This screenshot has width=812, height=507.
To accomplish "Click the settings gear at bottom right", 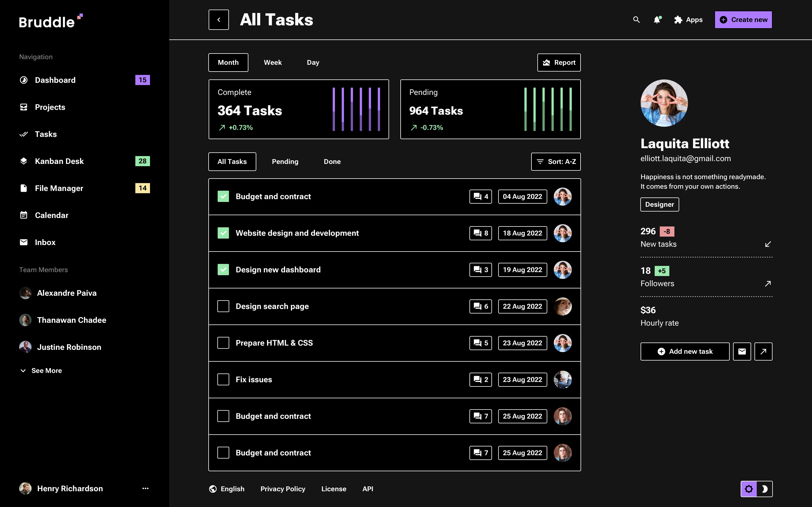I will 749,489.
